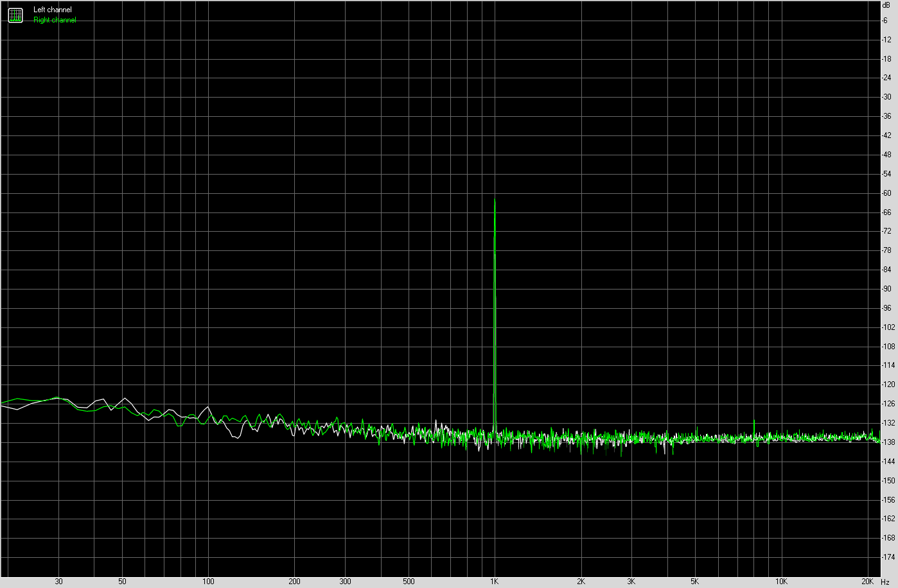The height and width of the screenshot is (588, 898).
Task: Click the '-90' dB axis label
Action: point(886,289)
